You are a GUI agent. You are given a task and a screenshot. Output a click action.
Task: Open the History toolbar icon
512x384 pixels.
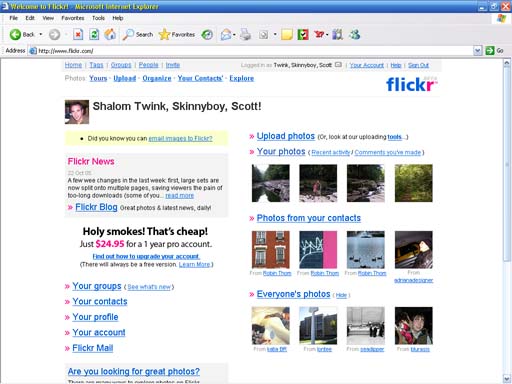pyautogui.click(x=207, y=34)
